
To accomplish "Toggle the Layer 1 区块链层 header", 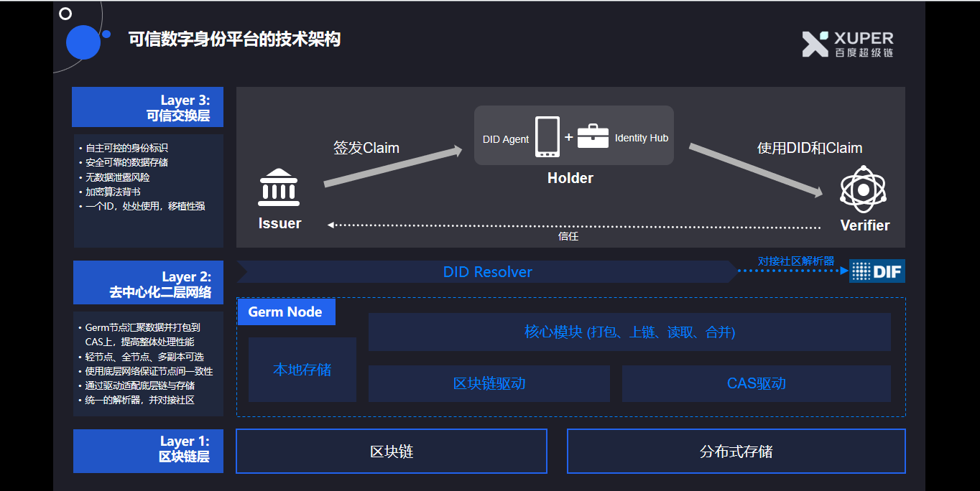I will pos(147,451).
